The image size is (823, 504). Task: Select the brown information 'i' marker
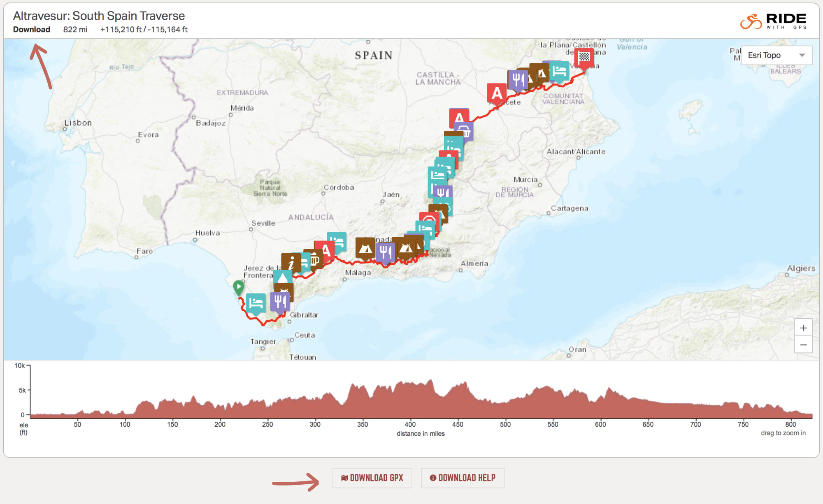[290, 262]
